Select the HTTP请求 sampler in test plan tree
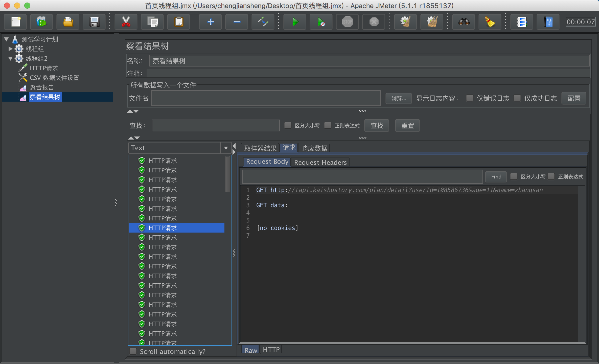The height and width of the screenshot is (364, 599). pyautogui.click(x=44, y=68)
